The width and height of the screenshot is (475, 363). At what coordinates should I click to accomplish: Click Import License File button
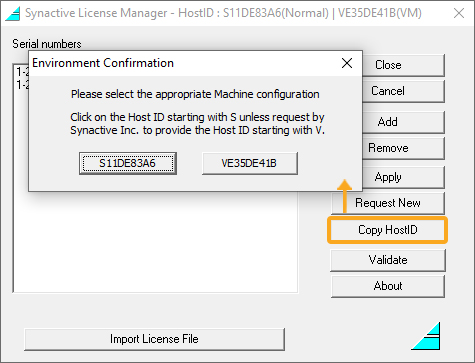tap(154, 339)
